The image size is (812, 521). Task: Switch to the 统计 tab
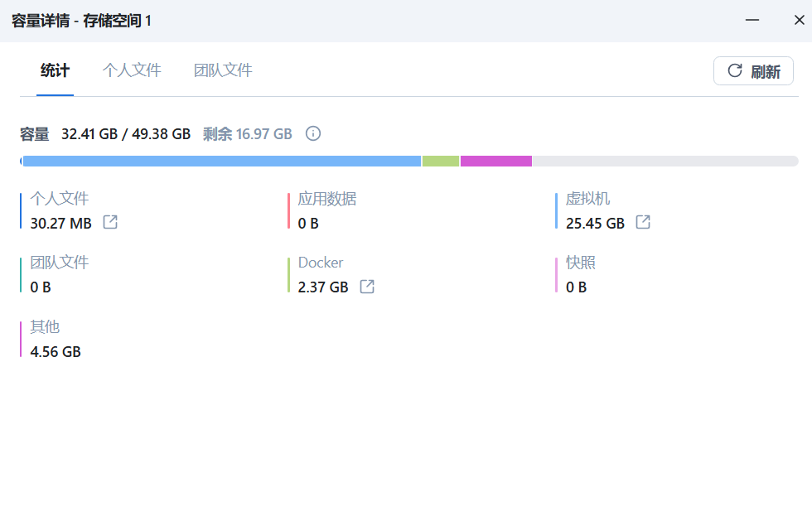point(55,70)
